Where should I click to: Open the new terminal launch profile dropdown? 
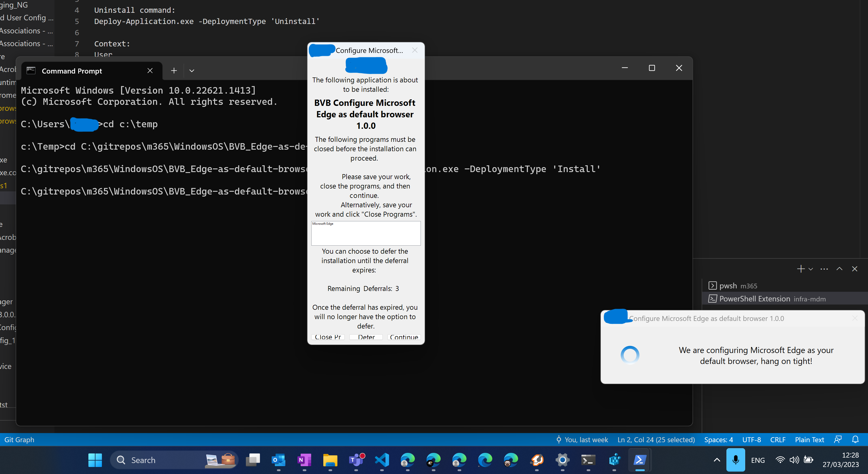[811, 269]
